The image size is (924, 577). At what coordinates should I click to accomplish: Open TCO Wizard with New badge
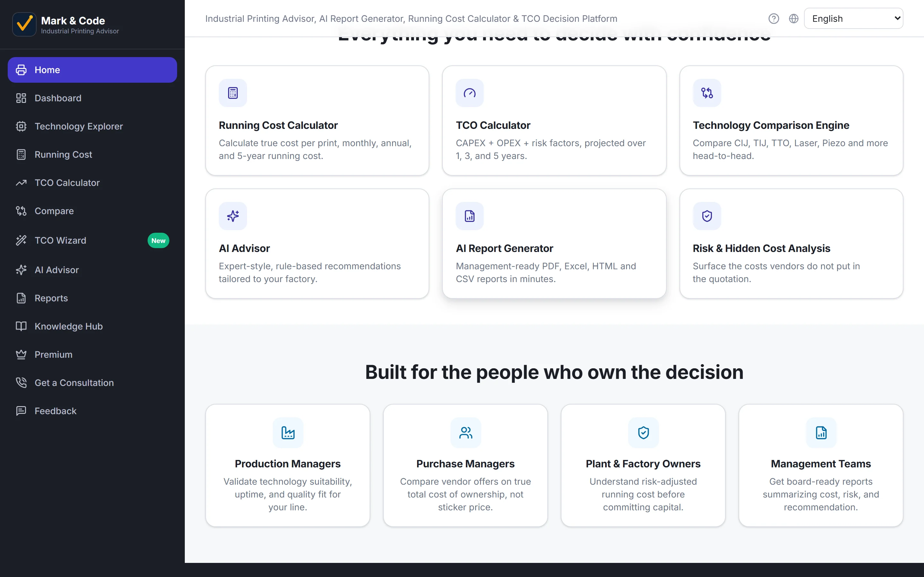point(92,240)
